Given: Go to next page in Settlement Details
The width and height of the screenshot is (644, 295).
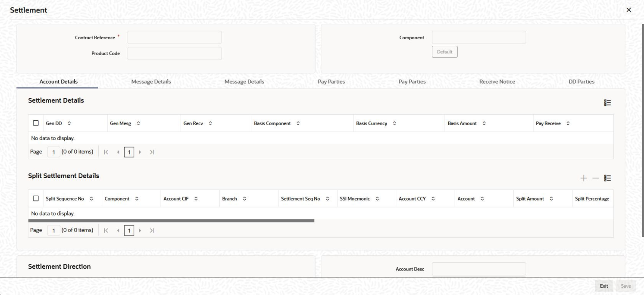Looking at the screenshot, I should [x=140, y=152].
